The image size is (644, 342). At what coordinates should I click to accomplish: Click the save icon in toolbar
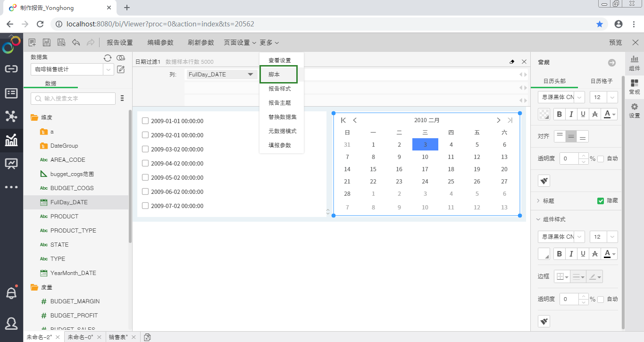coord(47,42)
